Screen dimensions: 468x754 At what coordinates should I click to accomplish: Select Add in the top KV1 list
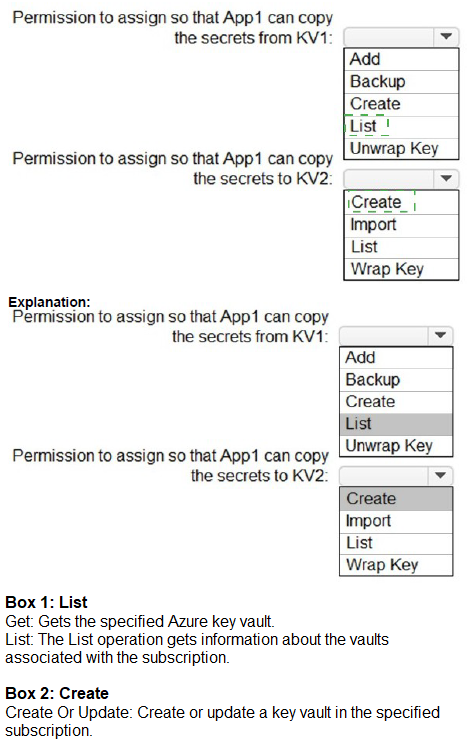pos(402,59)
